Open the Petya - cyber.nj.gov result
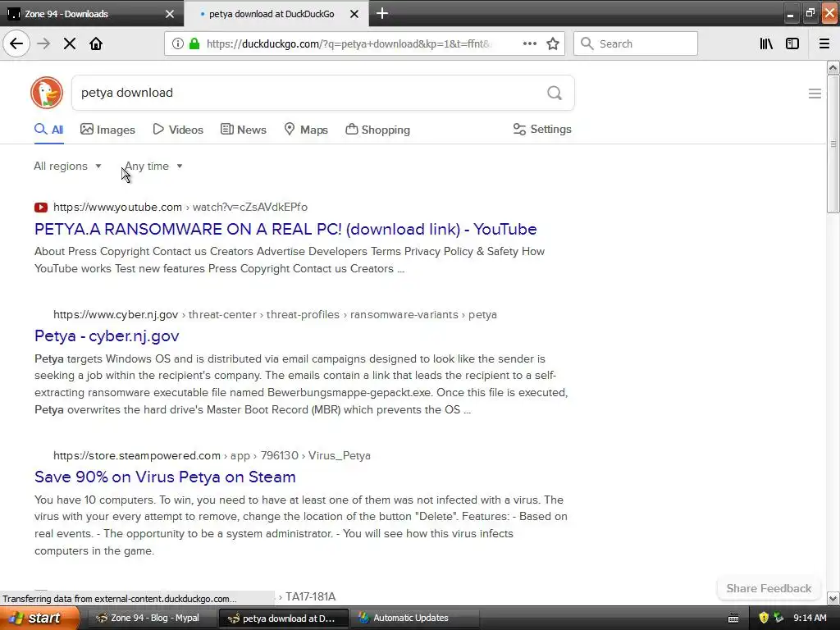Viewport: 840px width, 630px height. [x=107, y=336]
